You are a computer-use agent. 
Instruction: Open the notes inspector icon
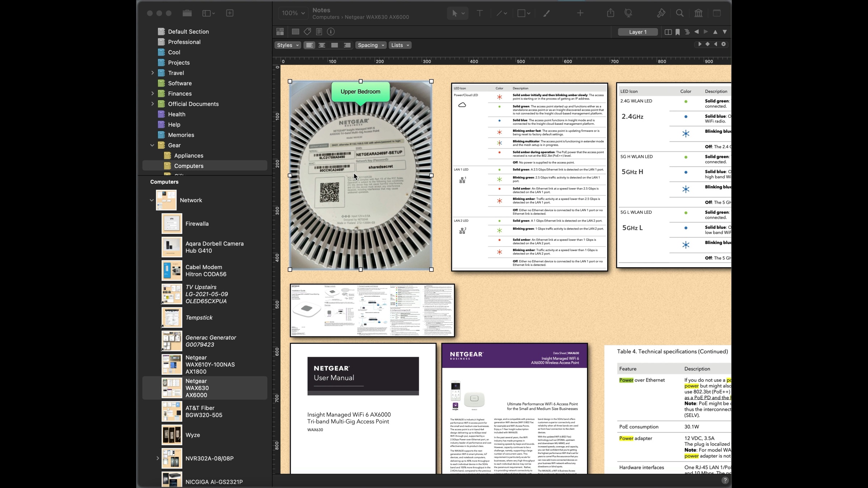[x=319, y=32]
